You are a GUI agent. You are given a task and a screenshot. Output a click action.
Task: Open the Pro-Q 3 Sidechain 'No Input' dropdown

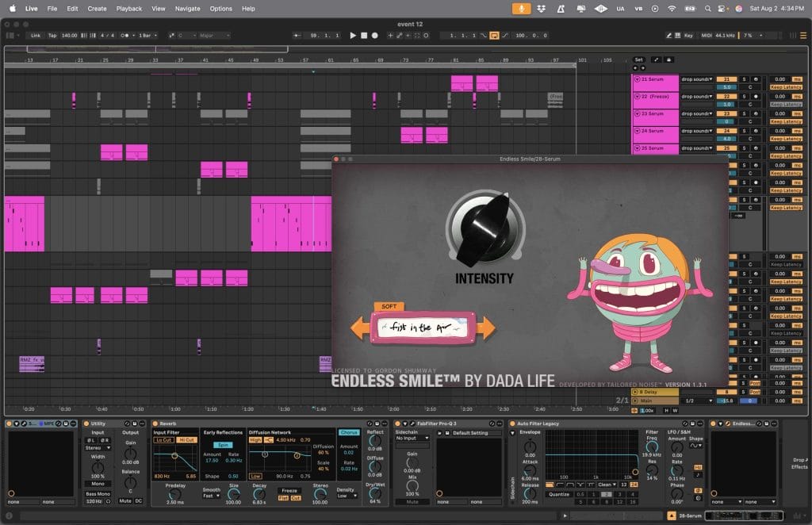point(412,438)
